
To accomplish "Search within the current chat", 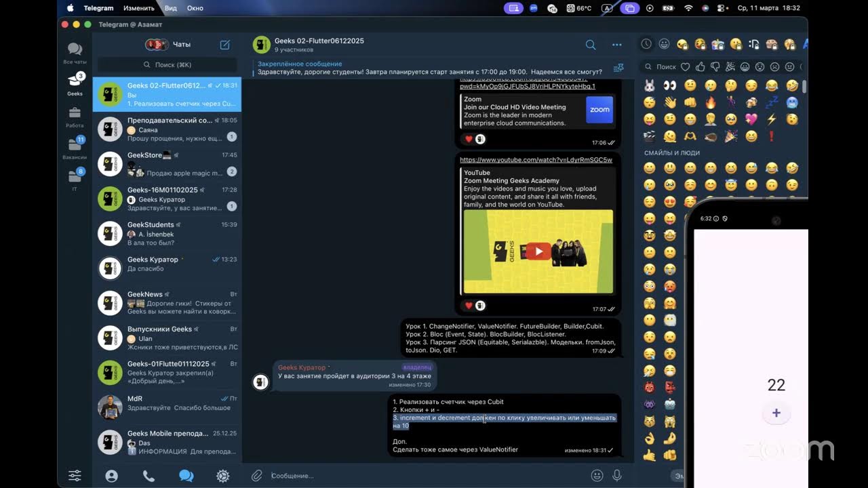I will click(x=591, y=45).
